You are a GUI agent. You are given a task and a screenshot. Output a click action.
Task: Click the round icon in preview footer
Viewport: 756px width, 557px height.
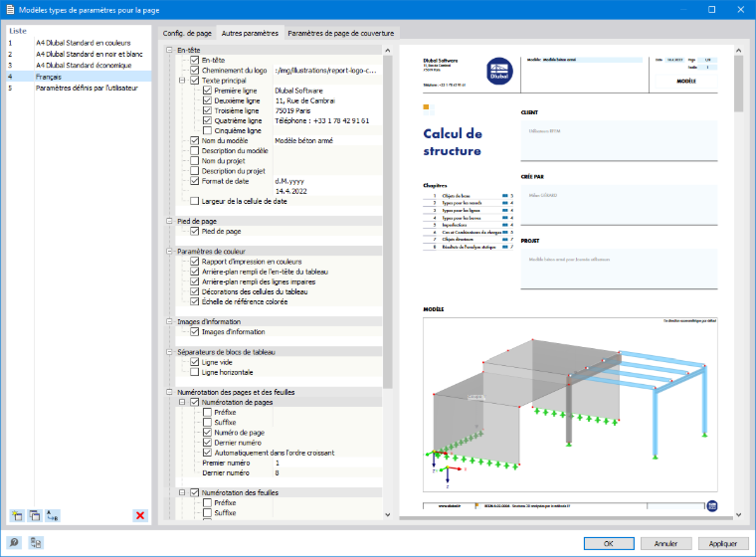[712, 506]
